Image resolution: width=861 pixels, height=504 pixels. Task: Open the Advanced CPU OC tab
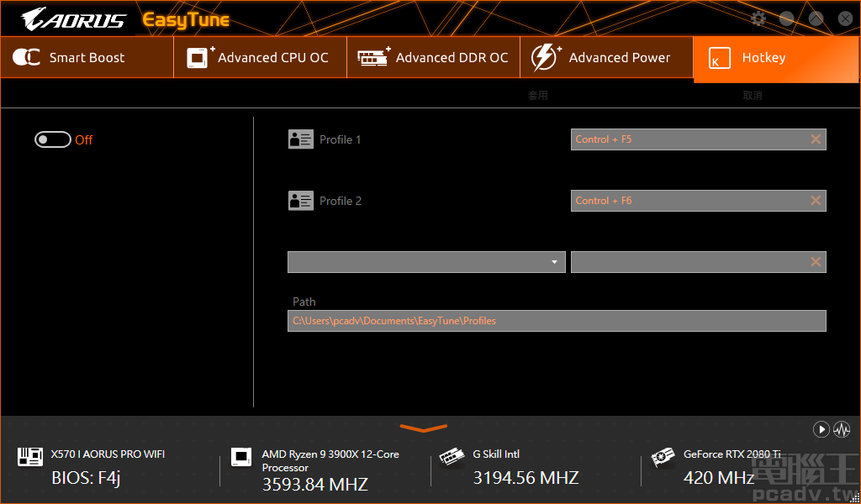click(x=260, y=58)
